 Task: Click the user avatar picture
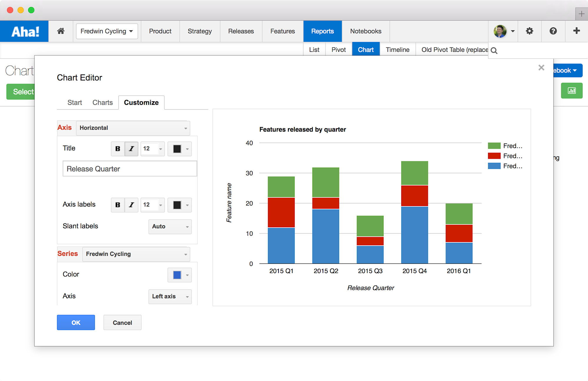pyautogui.click(x=500, y=31)
